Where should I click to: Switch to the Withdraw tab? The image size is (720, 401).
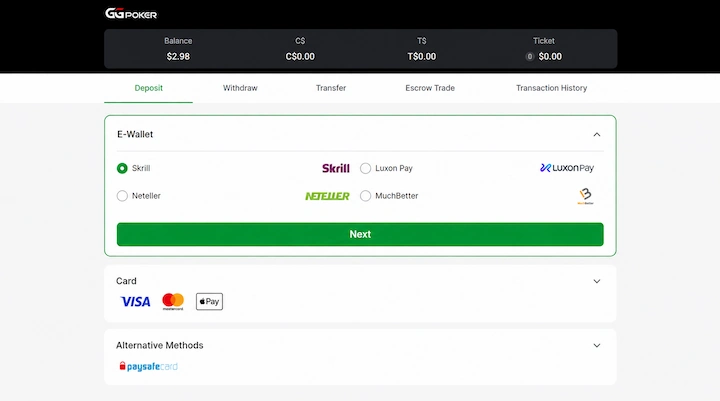click(240, 88)
